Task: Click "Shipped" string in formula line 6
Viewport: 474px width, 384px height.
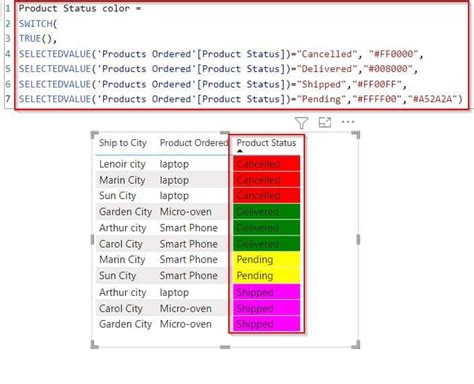Action: point(321,84)
